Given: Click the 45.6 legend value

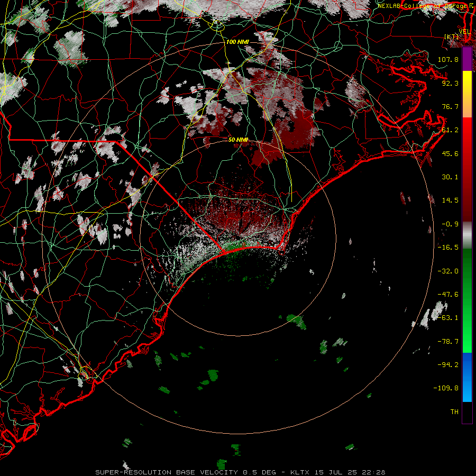Looking at the screenshot, I should tap(450, 153).
